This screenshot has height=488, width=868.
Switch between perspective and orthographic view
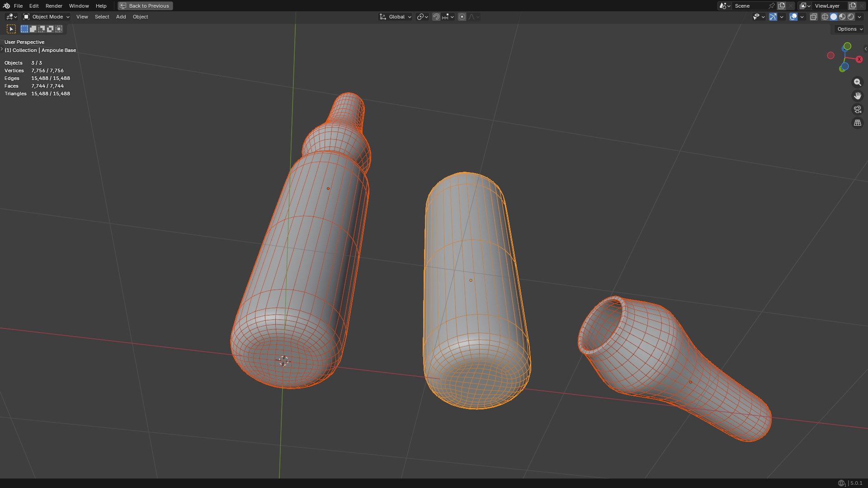[857, 123]
